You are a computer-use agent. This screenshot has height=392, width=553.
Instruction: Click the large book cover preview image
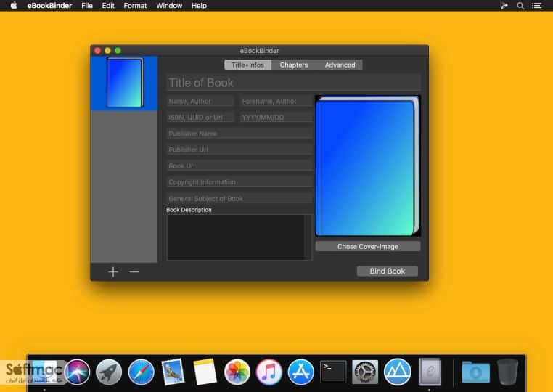pyautogui.click(x=367, y=166)
